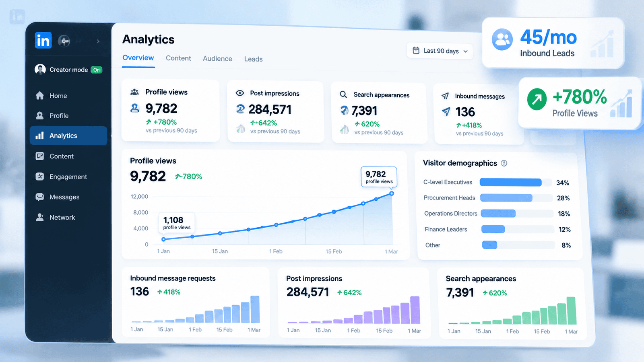
Task: Click the blue person icon beside 9,782
Action: tap(135, 108)
